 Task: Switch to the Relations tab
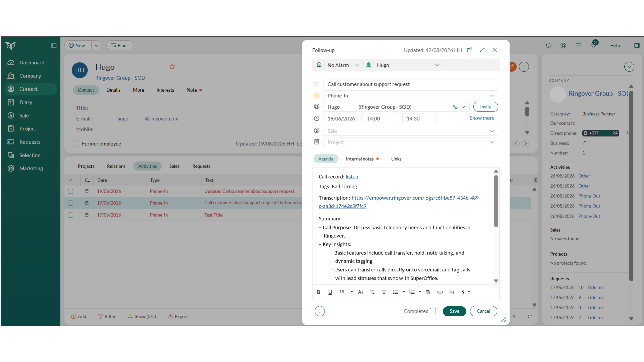click(x=116, y=166)
